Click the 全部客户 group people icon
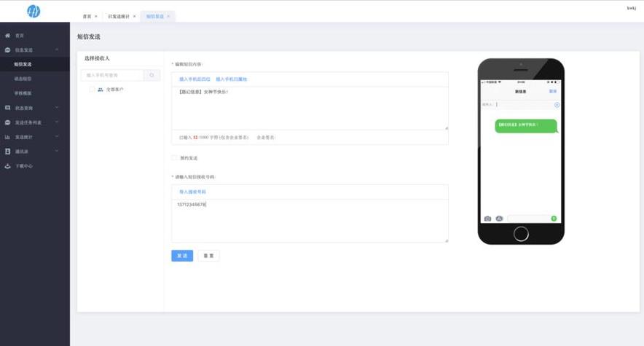This screenshot has width=644, height=346. (101, 90)
